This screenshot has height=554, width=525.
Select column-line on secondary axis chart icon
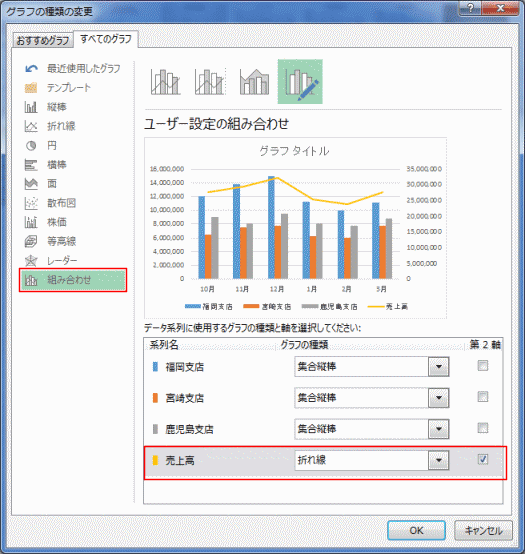pyautogui.click(x=210, y=82)
